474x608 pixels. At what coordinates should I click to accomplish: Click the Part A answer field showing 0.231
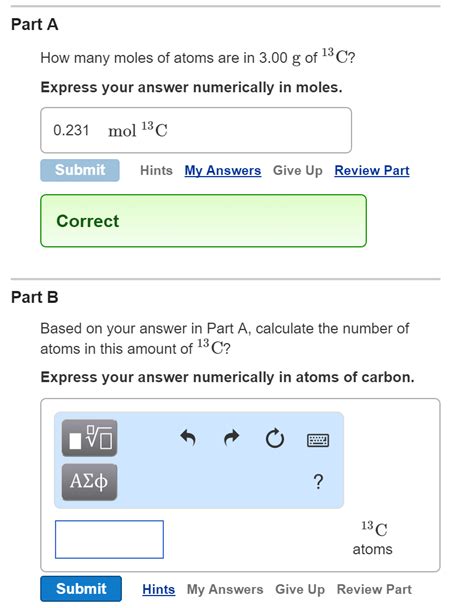coord(196,130)
